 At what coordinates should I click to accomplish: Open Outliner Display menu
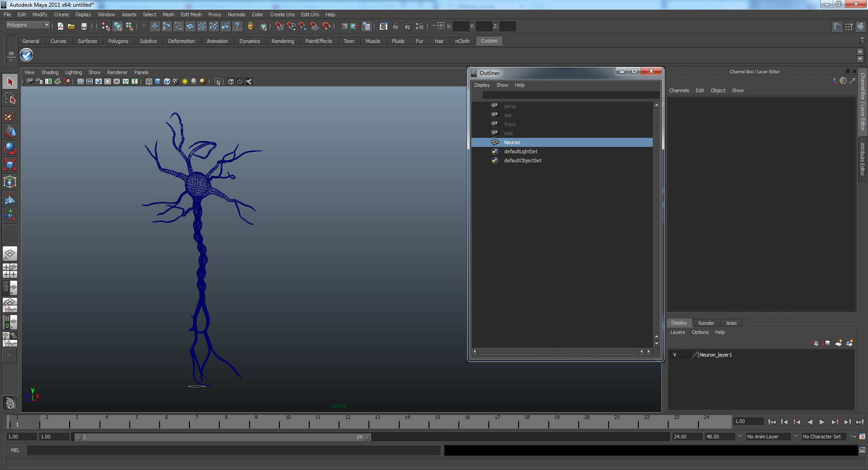481,85
